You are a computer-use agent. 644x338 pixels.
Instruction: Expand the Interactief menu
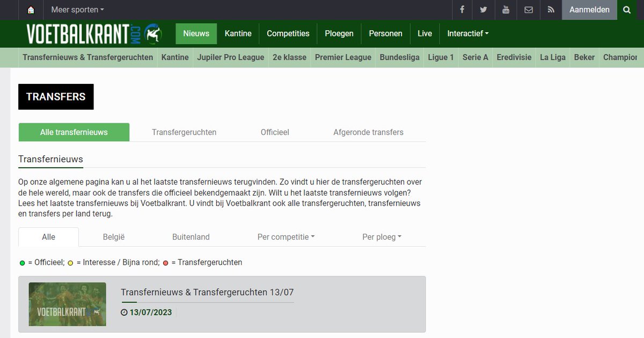tap(468, 33)
